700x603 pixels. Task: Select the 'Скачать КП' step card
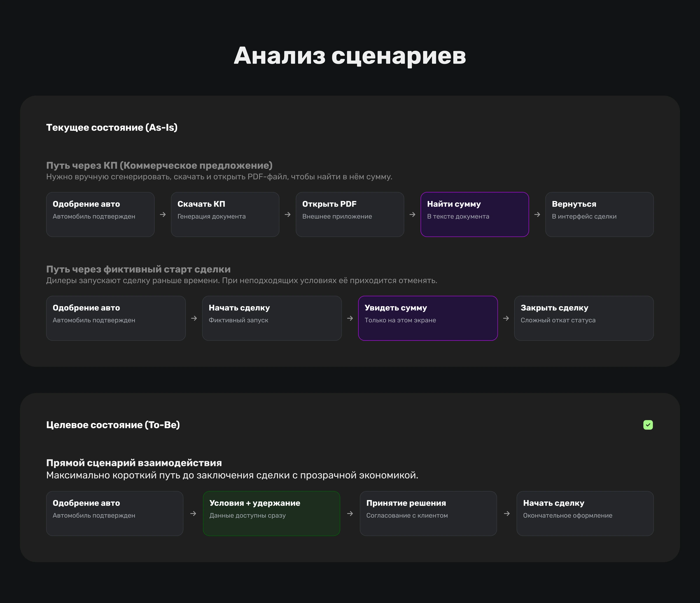(225, 214)
